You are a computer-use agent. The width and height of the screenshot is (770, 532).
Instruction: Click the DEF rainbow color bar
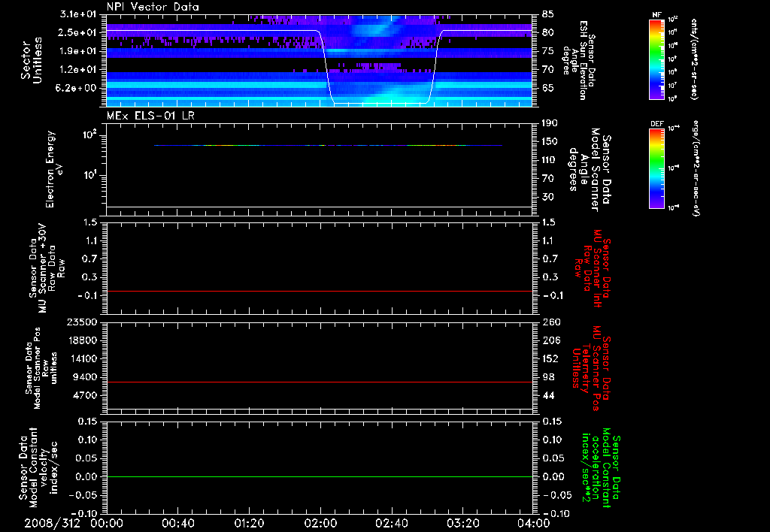tap(656, 168)
